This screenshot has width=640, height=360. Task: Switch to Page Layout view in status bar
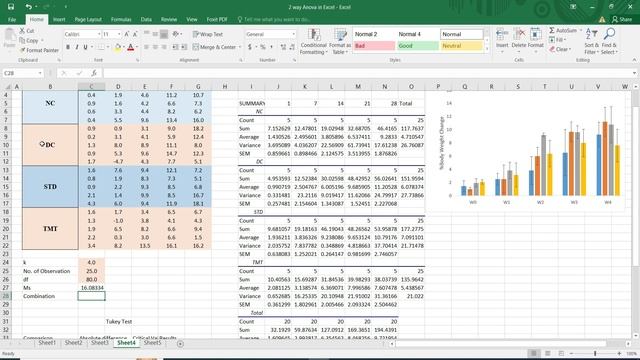(547, 353)
